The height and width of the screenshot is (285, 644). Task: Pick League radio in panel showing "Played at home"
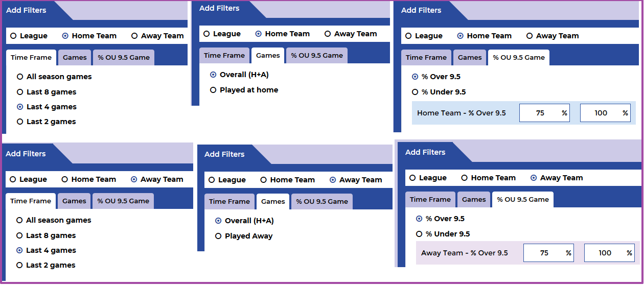pos(206,34)
